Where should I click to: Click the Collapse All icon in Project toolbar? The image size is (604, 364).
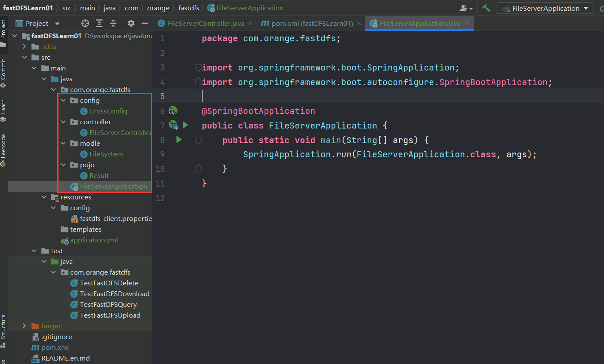[113, 23]
